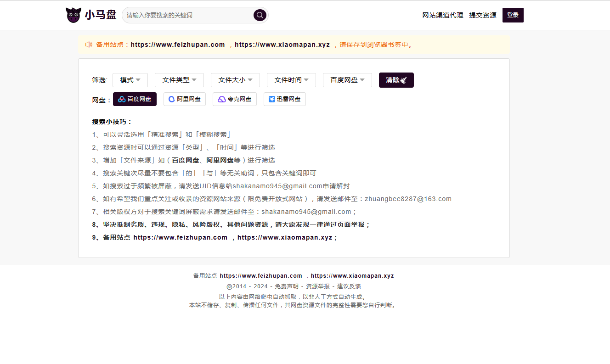This screenshot has height=364, width=610.
Task: Click shakanamo945@gmail.com in tip 7
Action: (x=306, y=212)
